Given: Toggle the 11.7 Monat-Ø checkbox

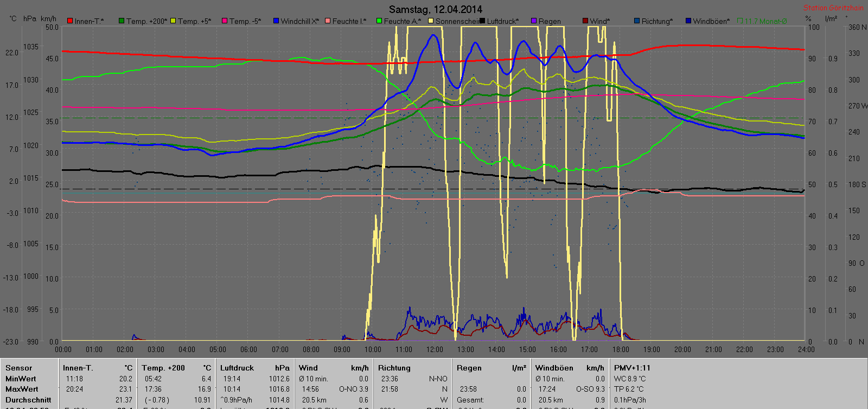Looking at the screenshot, I should pyautogui.click(x=741, y=21).
